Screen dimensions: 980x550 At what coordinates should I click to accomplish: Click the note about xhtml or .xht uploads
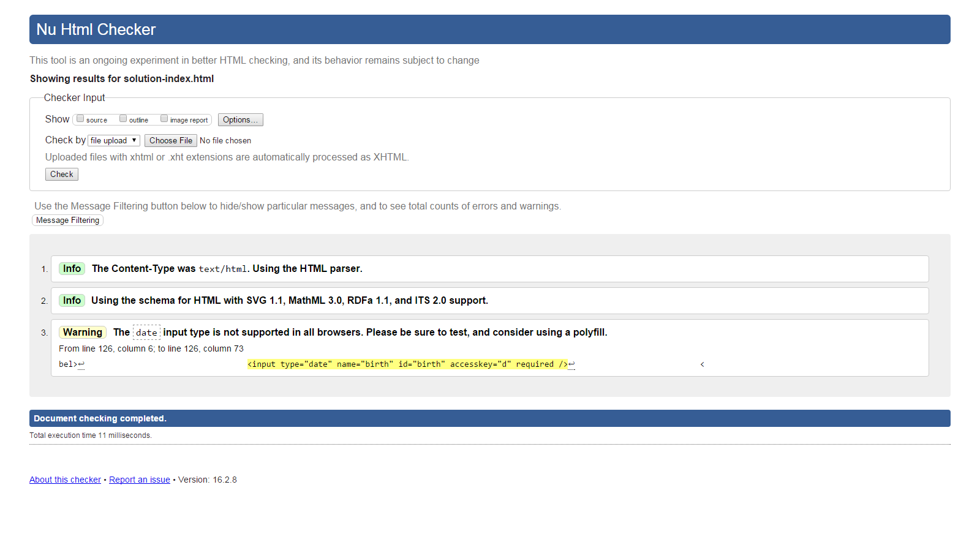[x=227, y=157]
